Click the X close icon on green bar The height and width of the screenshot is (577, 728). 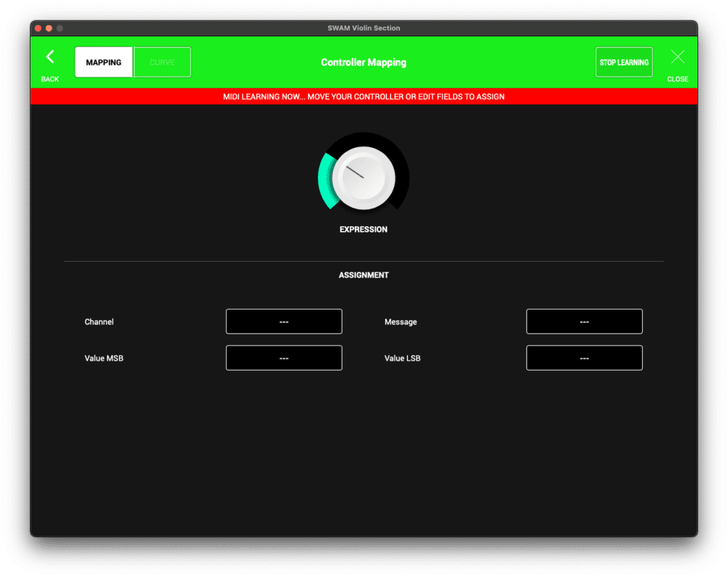pos(678,57)
